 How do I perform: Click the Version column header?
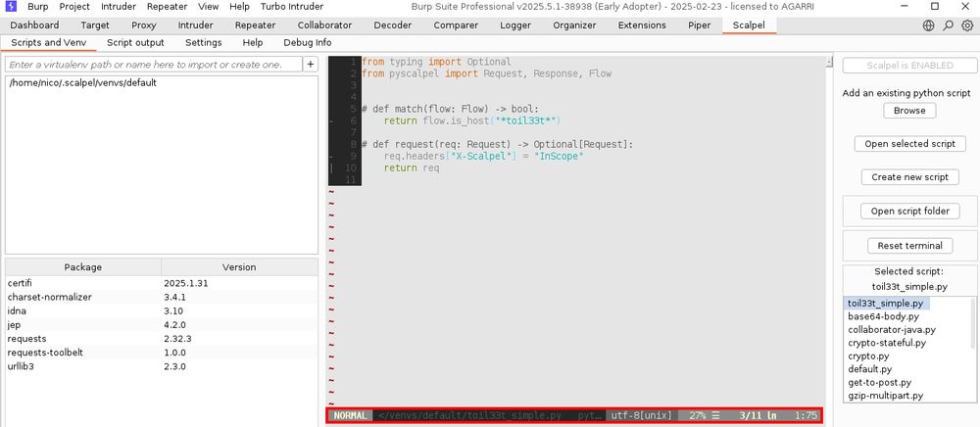click(x=239, y=266)
